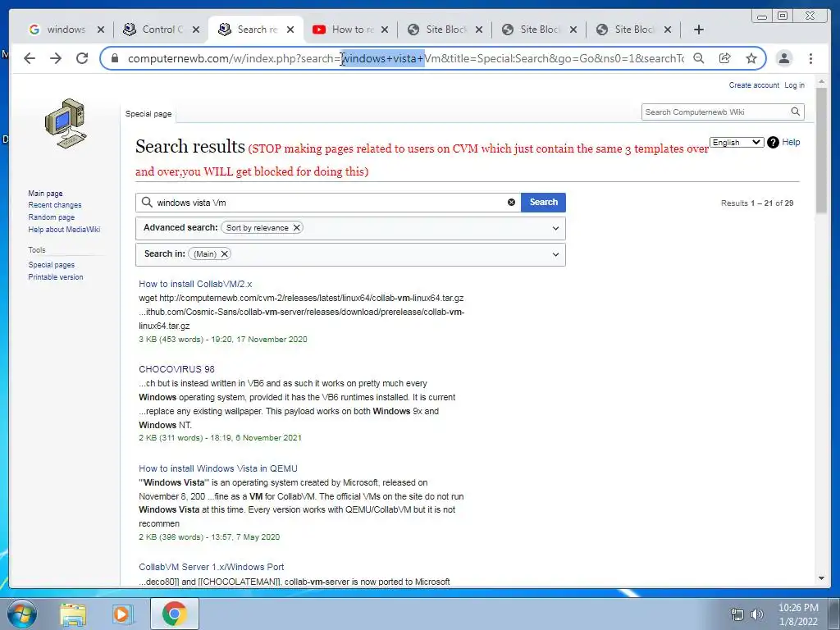
Task: Click the scrollbar up arrow
Action: [821, 82]
